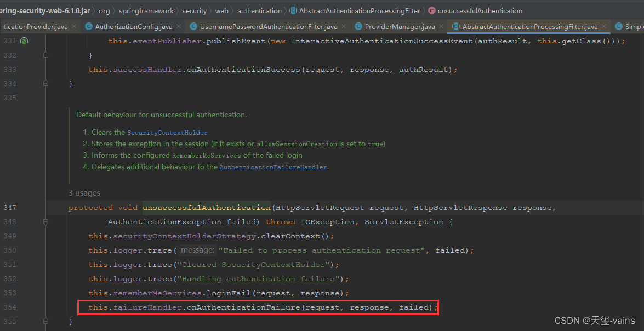Click allowSesssionCreation in the doc comment

point(297,144)
